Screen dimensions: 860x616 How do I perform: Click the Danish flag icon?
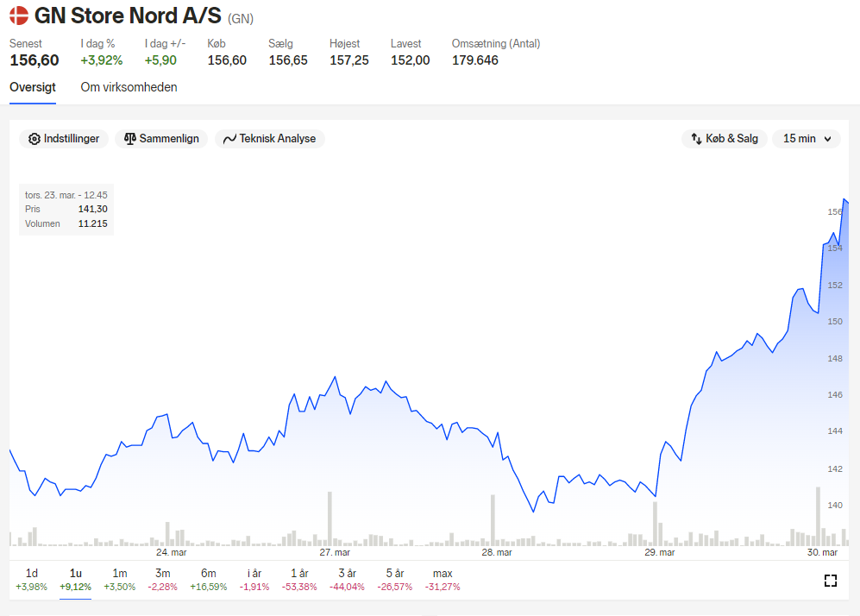coord(19,16)
